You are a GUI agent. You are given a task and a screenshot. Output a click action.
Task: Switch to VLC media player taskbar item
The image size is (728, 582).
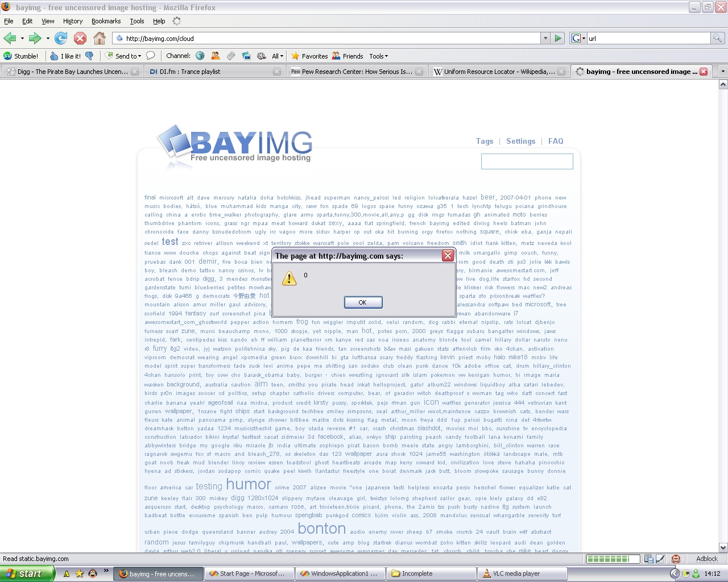(x=523, y=573)
